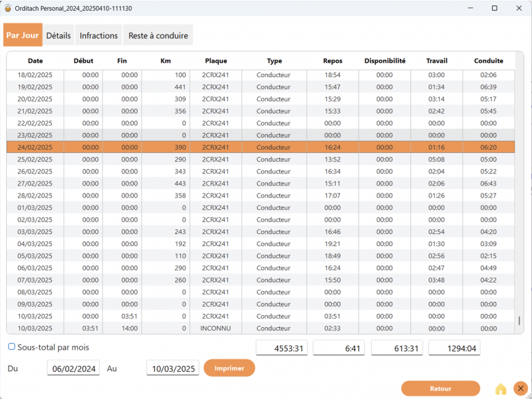This screenshot has height=399, width=532.
Task: Click the Retour button
Action: (440, 389)
